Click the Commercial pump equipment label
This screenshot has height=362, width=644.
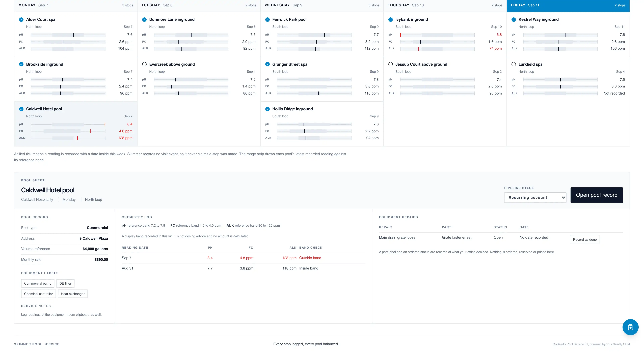(38, 283)
